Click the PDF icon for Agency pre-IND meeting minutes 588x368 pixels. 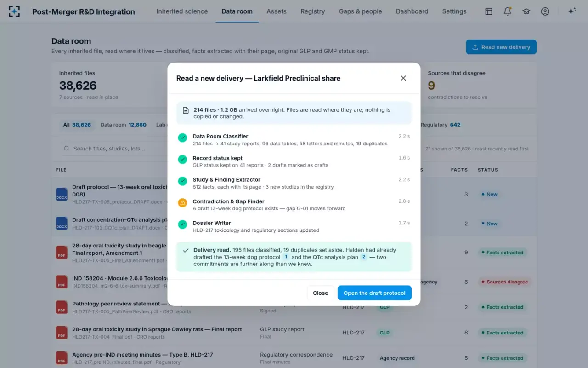tap(62, 358)
